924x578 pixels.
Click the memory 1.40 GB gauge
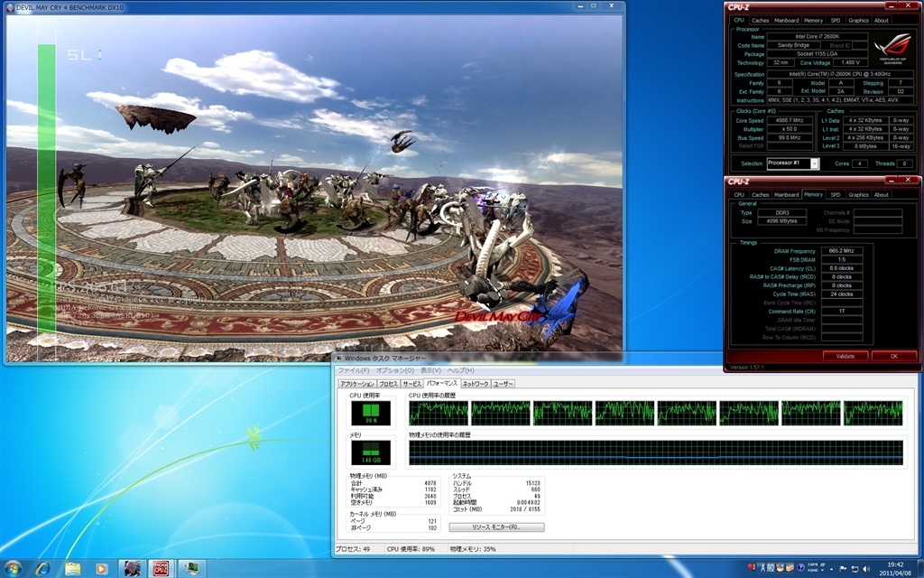coord(371,452)
